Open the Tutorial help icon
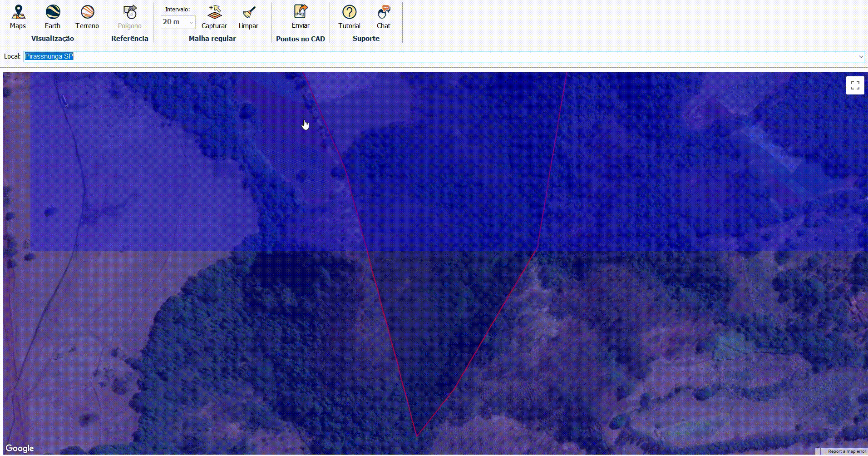Viewport: 868px width, 456px height. 349,13
